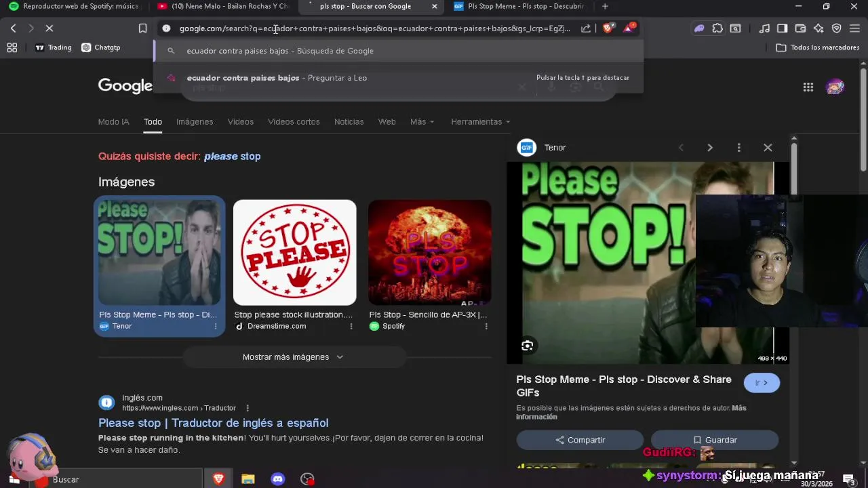Close the Tenor image preview panel
868x488 pixels.
(768, 148)
